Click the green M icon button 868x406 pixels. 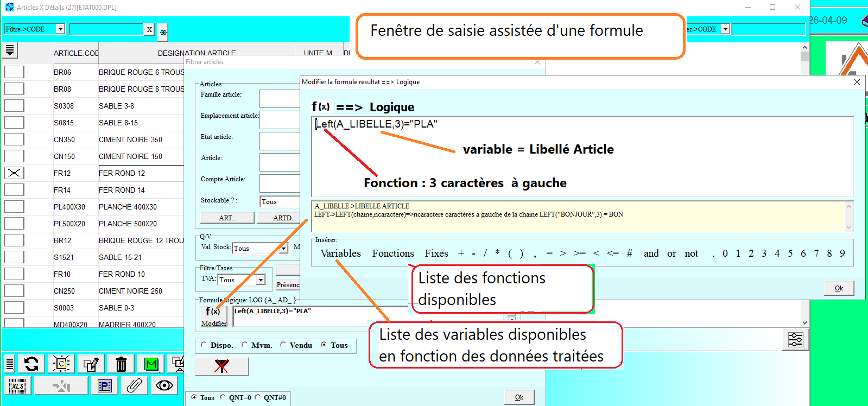tap(151, 364)
